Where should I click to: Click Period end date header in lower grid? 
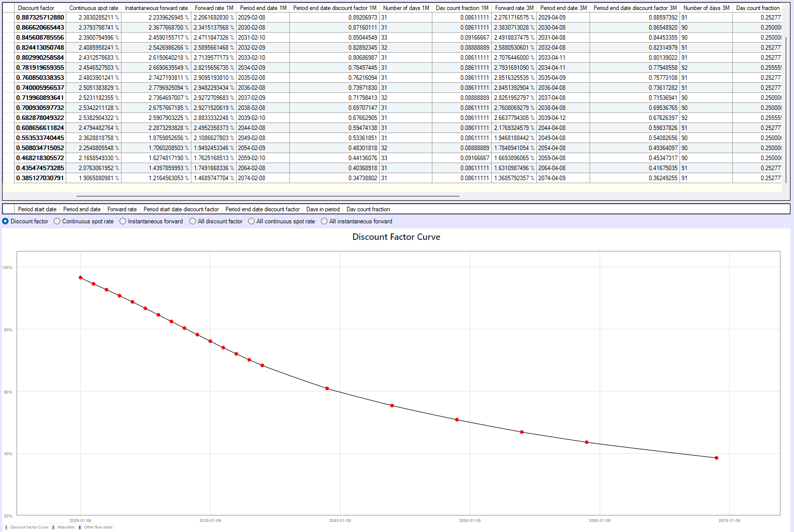point(82,209)
